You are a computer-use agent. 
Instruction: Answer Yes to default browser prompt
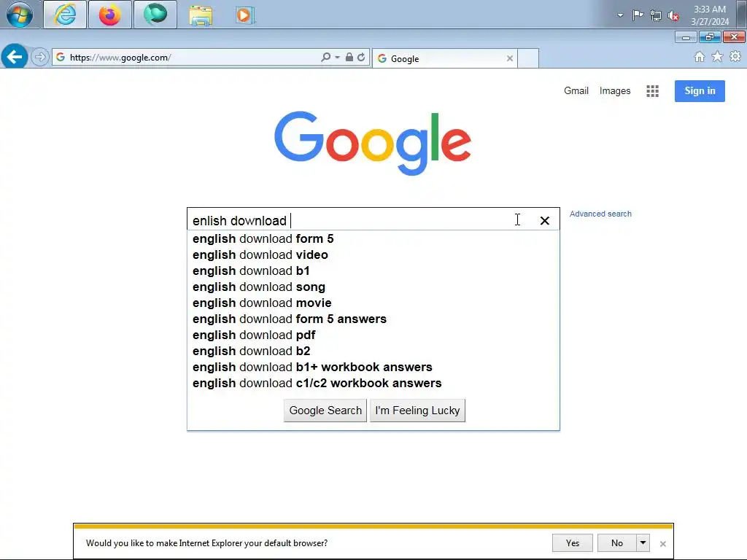[x=573, y=542]
